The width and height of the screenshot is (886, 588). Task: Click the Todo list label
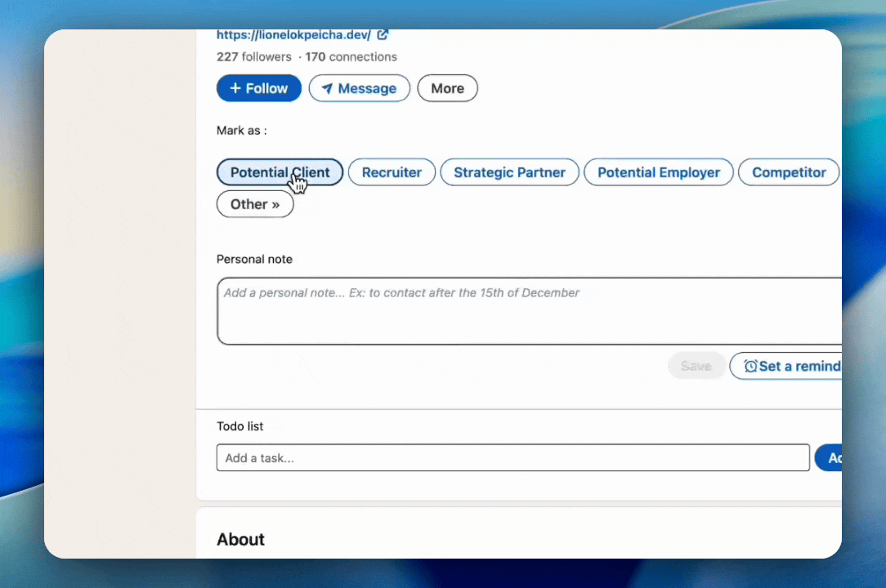tap(239, 426)
